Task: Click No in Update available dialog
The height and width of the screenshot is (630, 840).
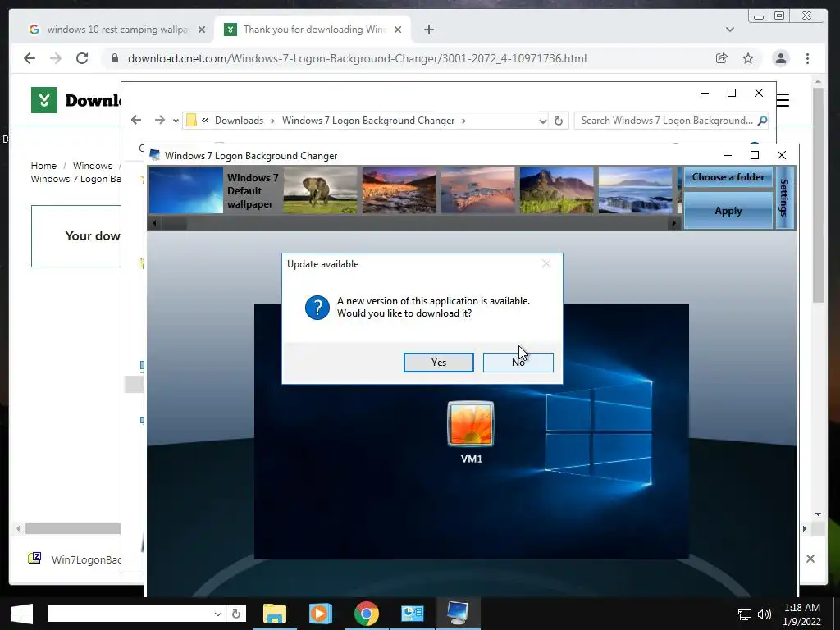Action: [x=518, y=363]
